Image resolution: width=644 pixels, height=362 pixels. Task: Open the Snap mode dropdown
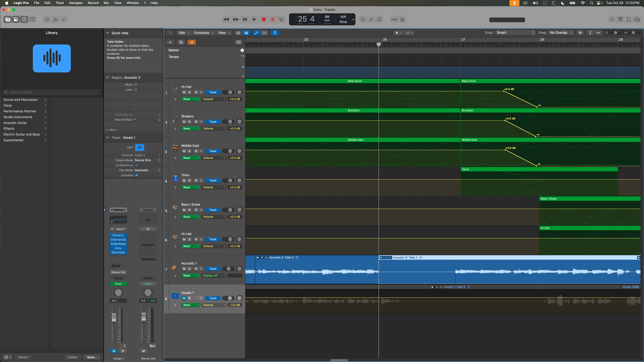[x=515, y=33]
